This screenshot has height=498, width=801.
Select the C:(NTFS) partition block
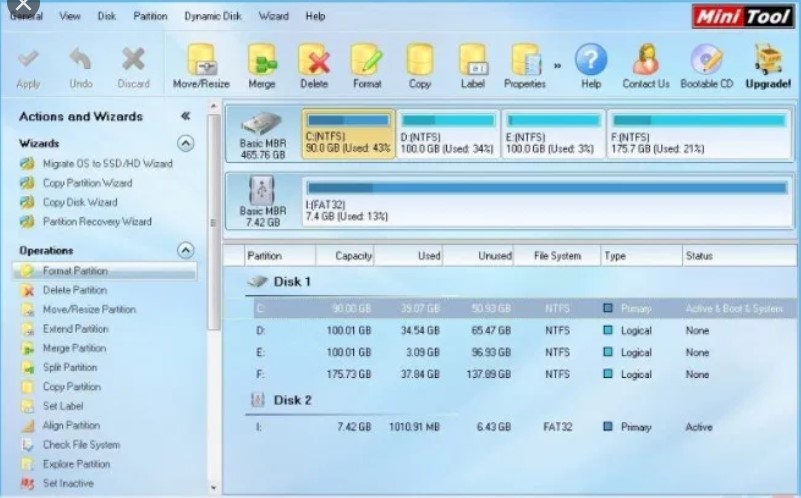(x=348, y=134)
